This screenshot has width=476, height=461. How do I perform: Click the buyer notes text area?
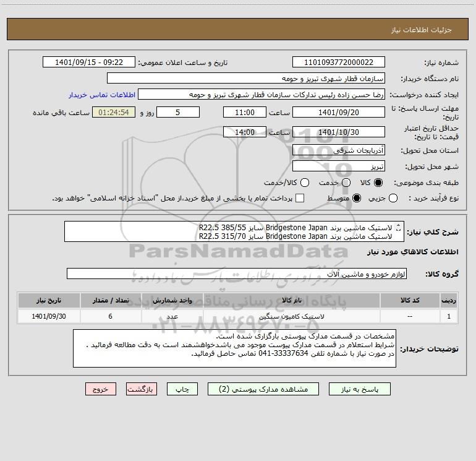click(234, 348)
